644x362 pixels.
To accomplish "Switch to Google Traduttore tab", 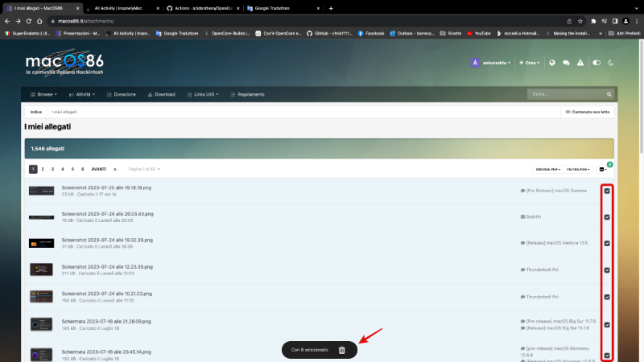I will [283, 8].
